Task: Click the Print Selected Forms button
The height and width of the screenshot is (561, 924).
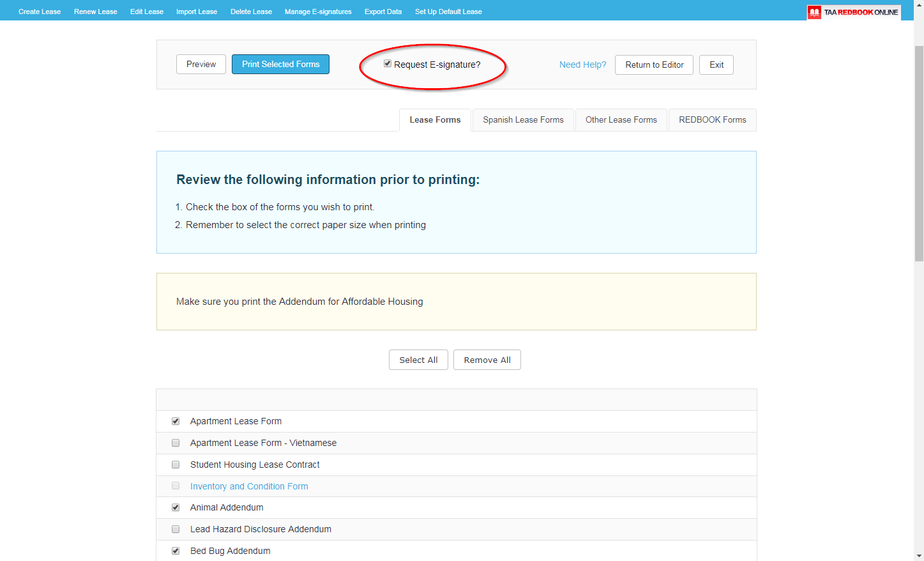Action: [x=280, y=64]
